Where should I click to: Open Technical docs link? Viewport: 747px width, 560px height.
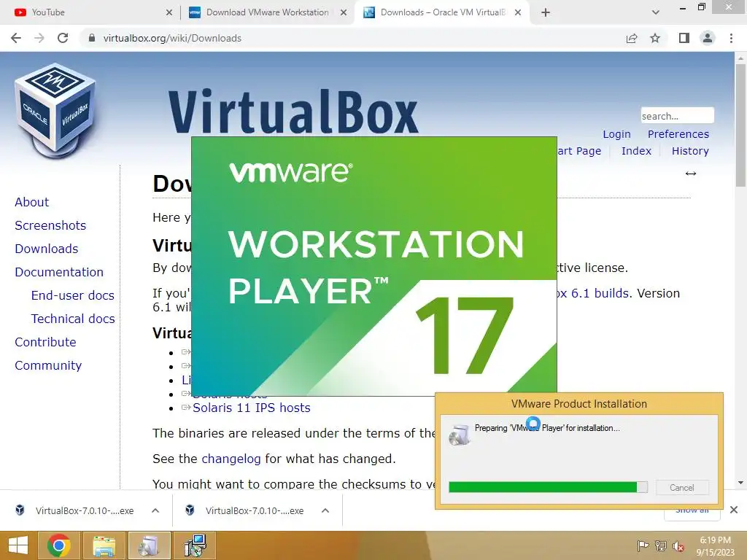(x=73, y=319)
